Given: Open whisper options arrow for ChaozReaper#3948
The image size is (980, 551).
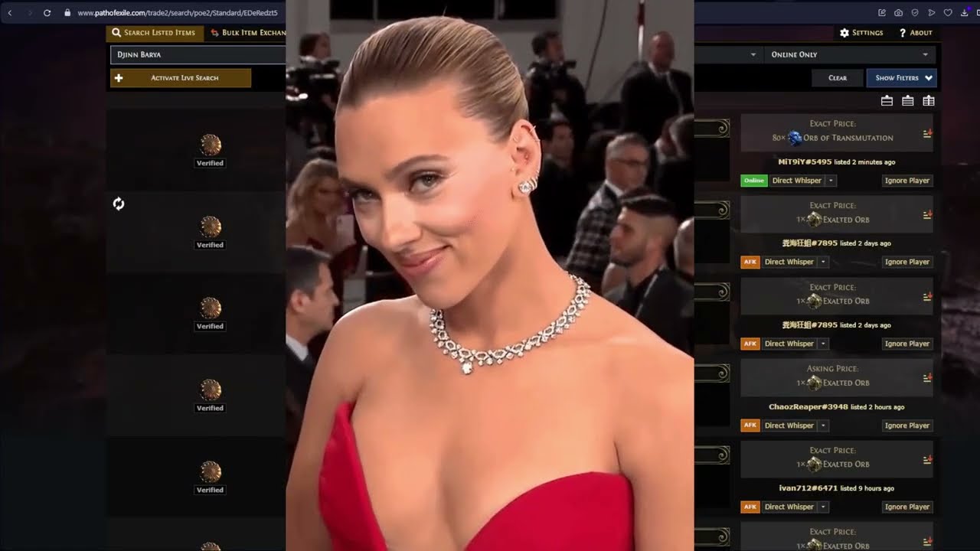Looking at the screenshot, I should coord(824,425).
